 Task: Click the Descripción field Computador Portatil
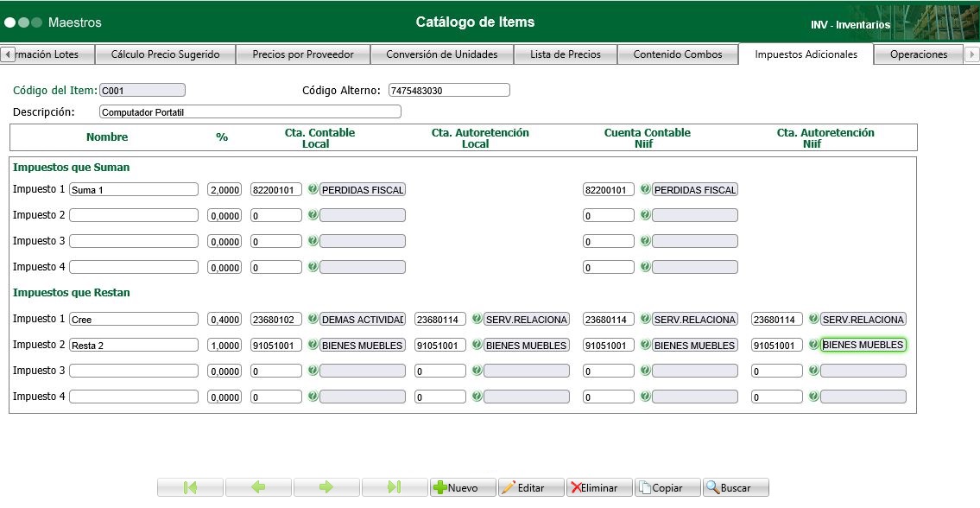click(250, 112)
